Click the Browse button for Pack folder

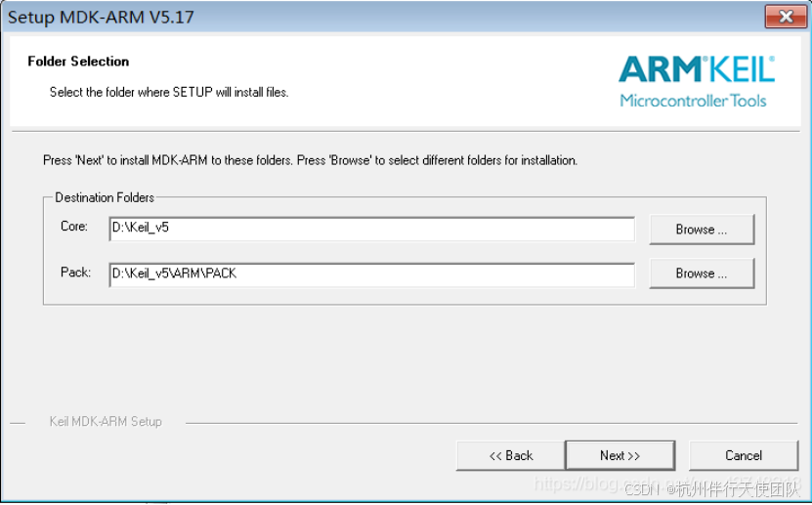702,274
